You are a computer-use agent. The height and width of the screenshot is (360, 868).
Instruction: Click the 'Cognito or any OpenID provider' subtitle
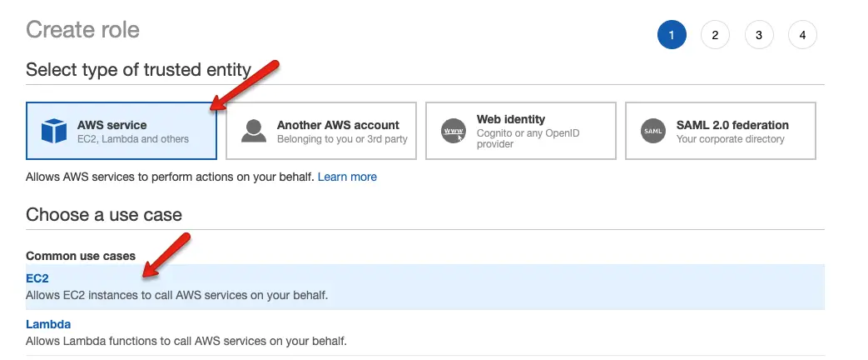[x=528, y=138]
